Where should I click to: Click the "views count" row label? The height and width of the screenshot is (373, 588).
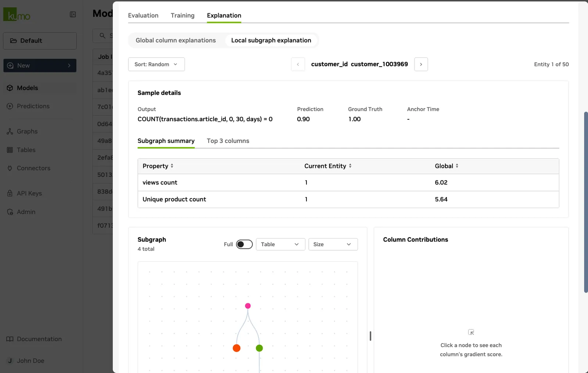(160, 183)
